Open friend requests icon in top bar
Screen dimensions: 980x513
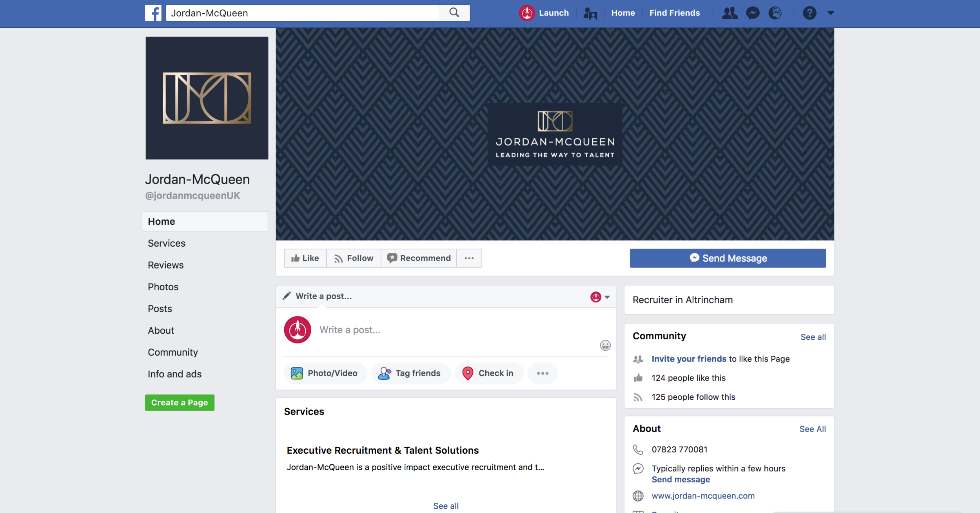[x=730, y=13]
